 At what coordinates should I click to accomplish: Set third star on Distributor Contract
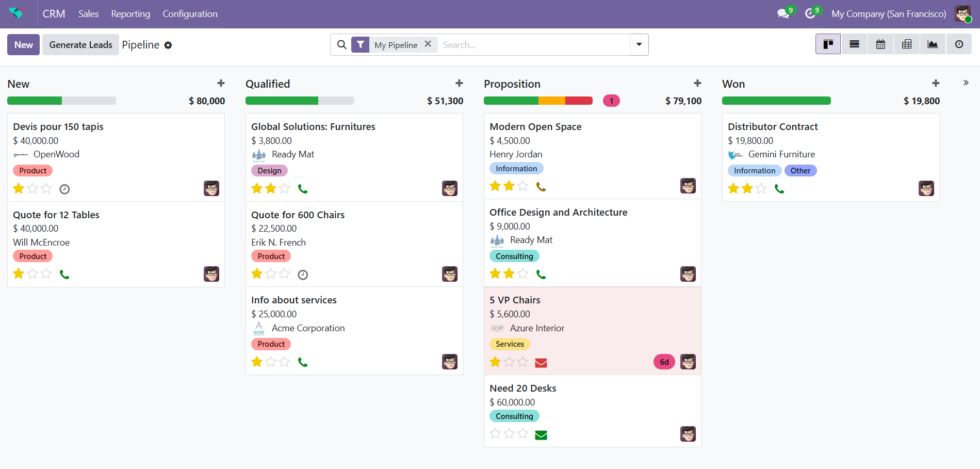tap(761, 188)
